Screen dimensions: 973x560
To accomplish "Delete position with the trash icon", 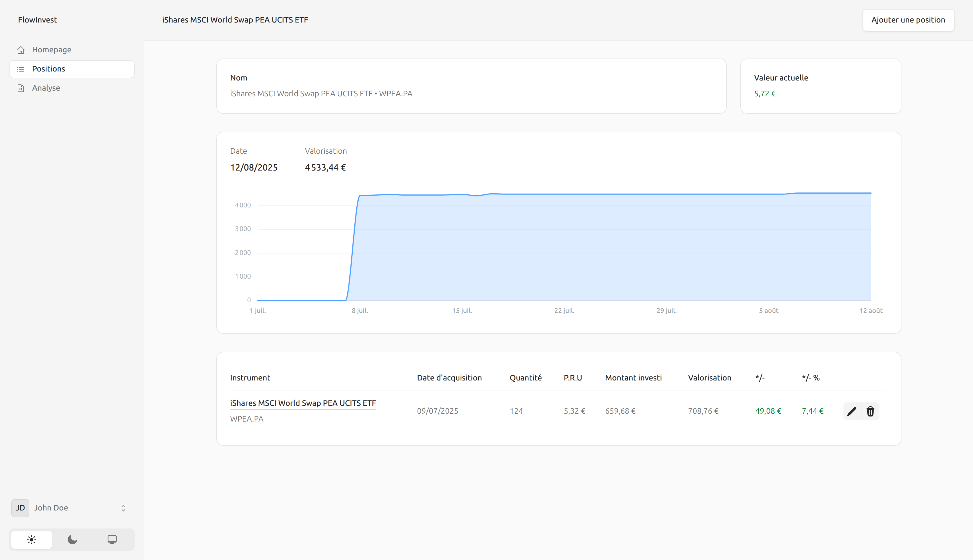I will 870,411.
